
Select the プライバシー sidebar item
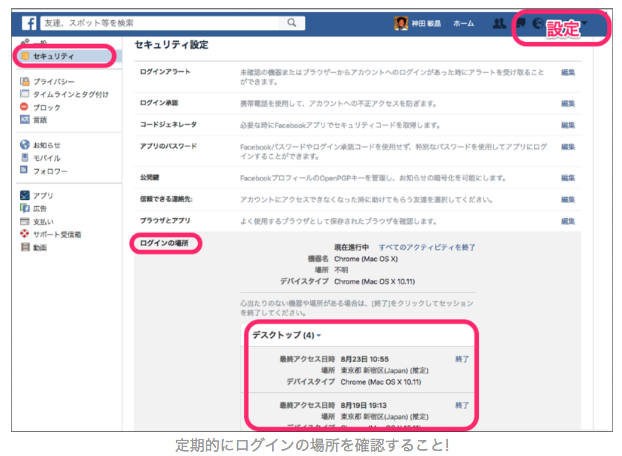54,82
